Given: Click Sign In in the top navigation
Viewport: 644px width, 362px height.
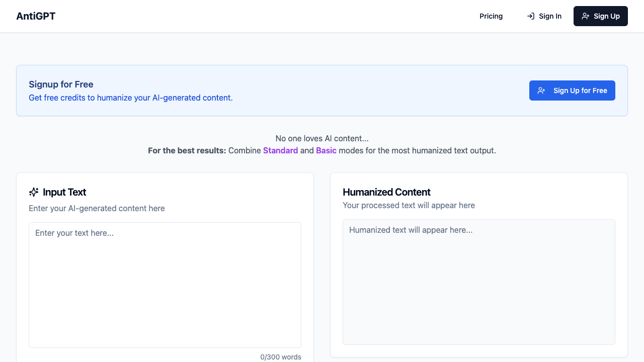Looking at the screenshot, I should [x=550, y=16].
